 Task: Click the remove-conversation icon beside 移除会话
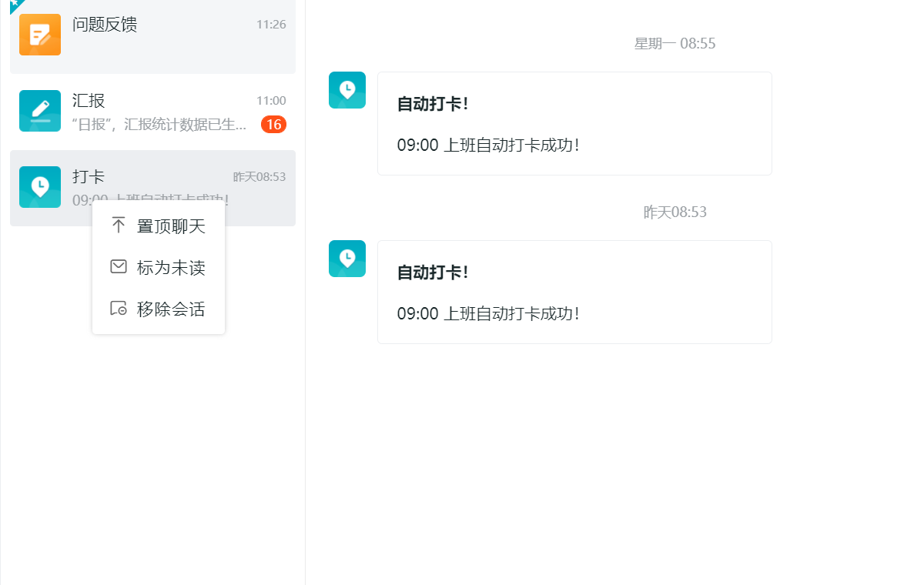[x=118, y=309]
